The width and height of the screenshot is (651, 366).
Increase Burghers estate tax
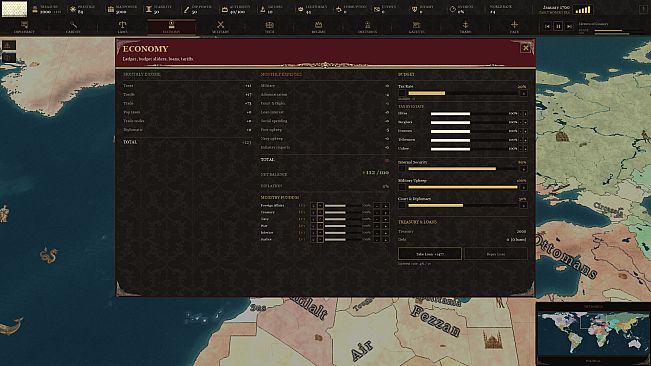pos(526,122)
